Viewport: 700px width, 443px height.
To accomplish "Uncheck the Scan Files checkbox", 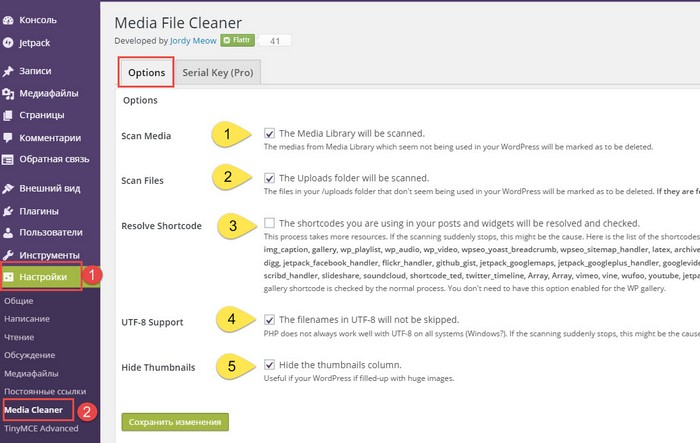I will click(269, 178).
